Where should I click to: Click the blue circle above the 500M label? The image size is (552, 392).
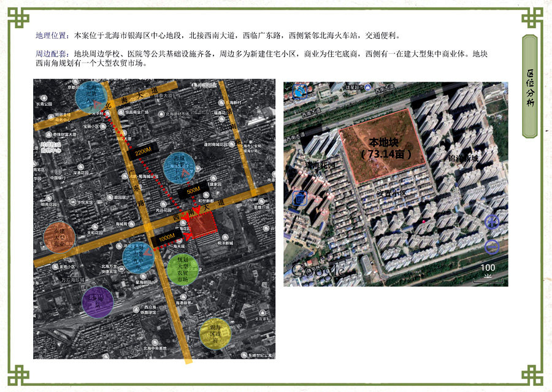click(182, 167)
